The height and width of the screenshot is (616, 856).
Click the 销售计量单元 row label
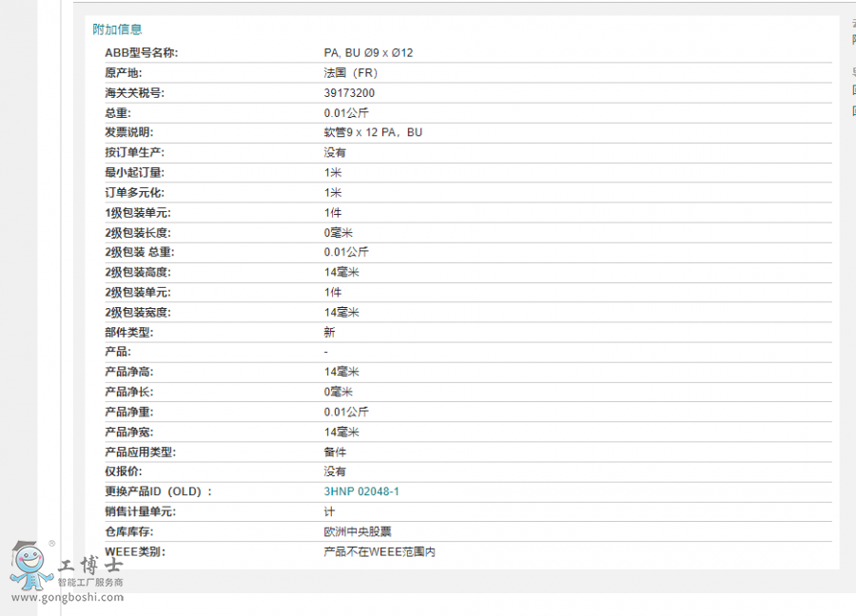[x=140, y=511]
